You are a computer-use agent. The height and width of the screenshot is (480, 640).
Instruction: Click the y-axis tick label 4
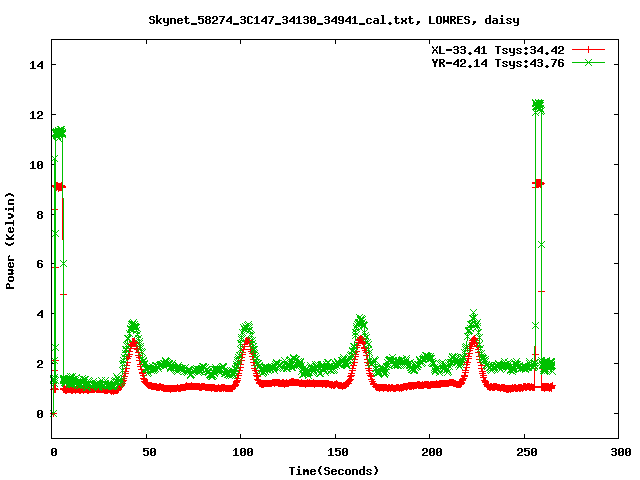(40, 314)
